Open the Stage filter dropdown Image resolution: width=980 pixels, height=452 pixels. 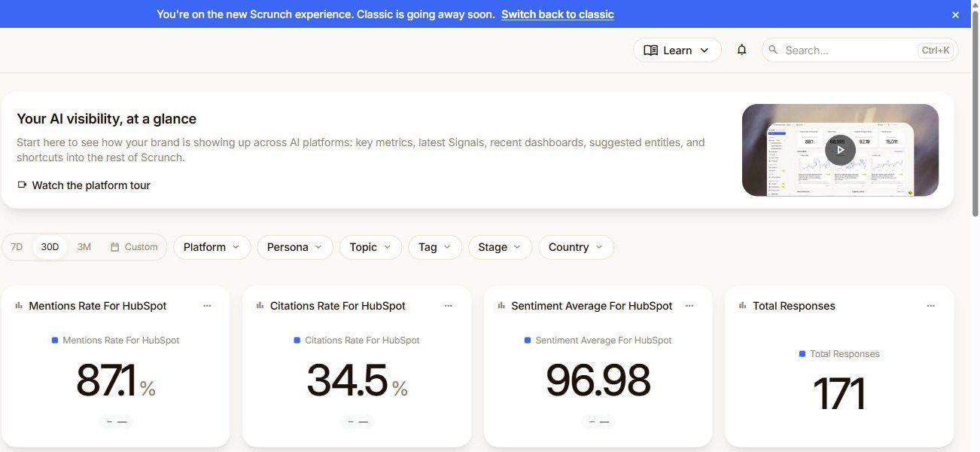tap(500, 247)
